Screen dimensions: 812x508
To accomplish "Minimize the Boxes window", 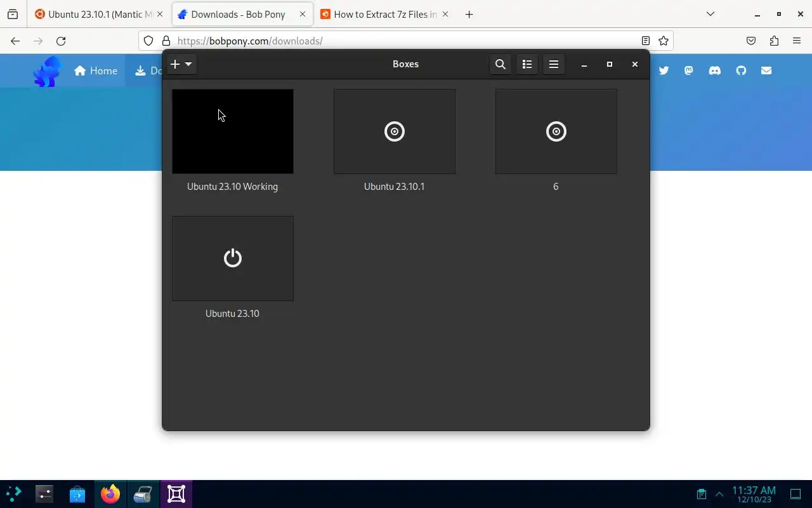I will [584, 64].
